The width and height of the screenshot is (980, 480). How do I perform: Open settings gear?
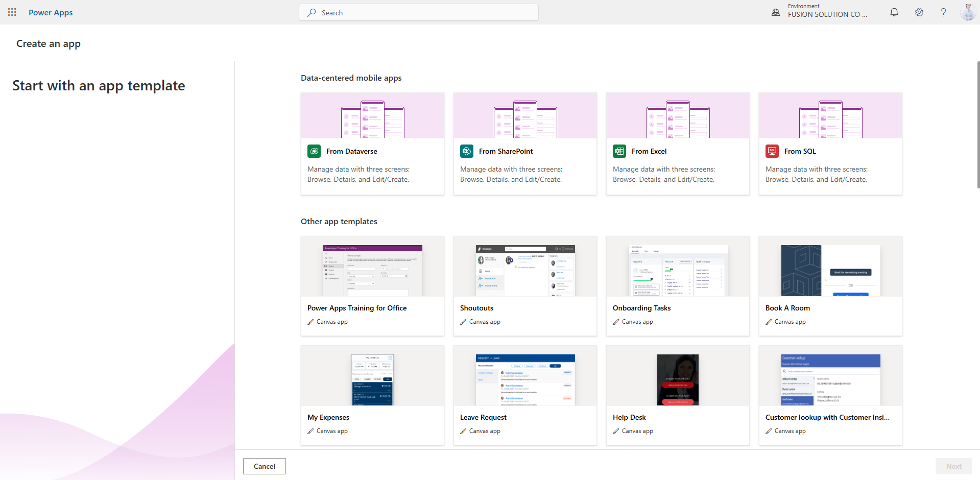point(919,12)
